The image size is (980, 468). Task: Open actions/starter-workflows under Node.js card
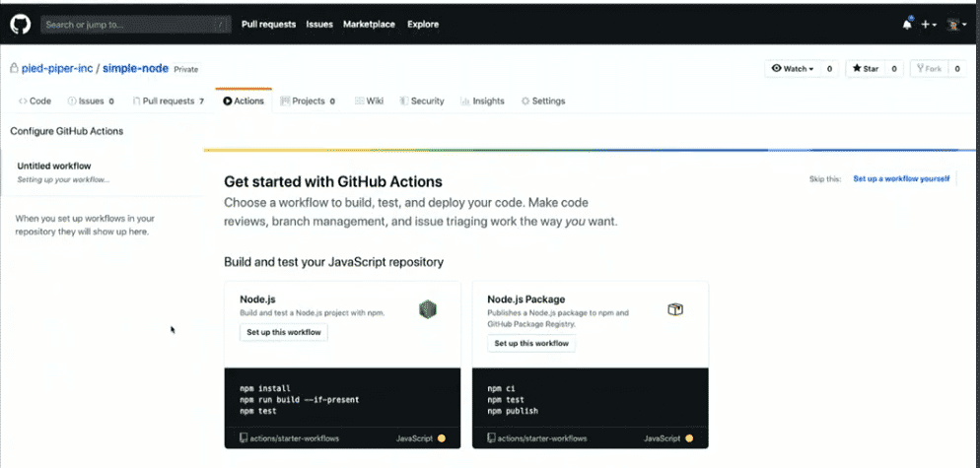tap(290, 438)
